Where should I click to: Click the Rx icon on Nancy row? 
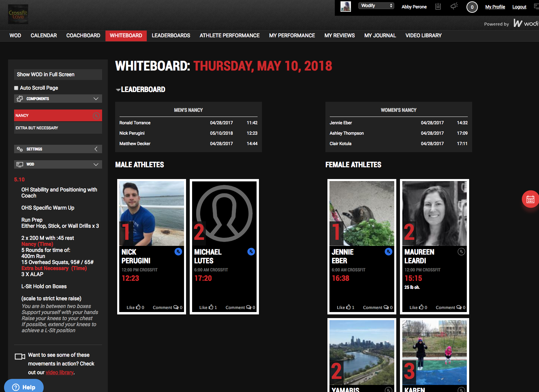tap(96, 116)
